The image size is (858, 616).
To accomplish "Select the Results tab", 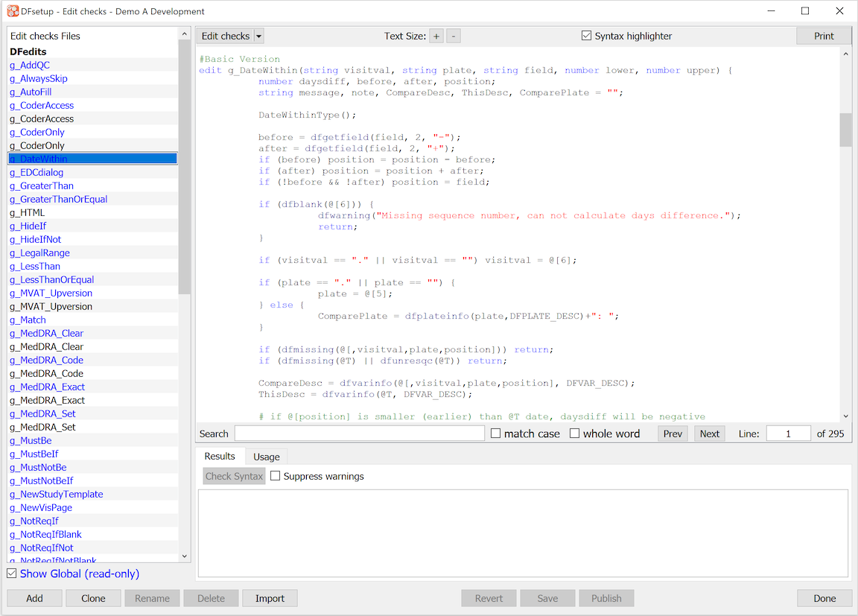I will (220, 456).
